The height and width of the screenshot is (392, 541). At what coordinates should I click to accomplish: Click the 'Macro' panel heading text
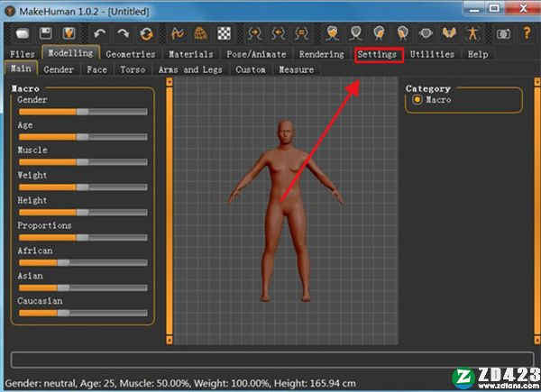click(x=25, y=88)
